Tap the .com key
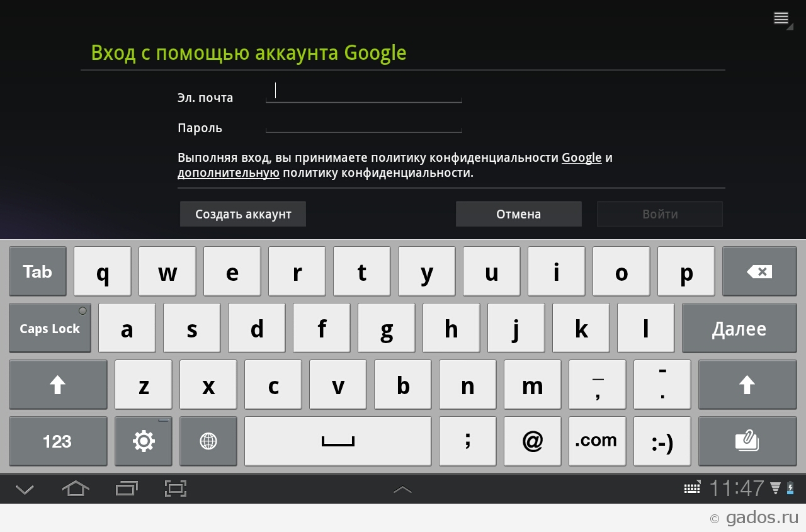This screenshot has height=532, width=806. click(x=598, y=441)
